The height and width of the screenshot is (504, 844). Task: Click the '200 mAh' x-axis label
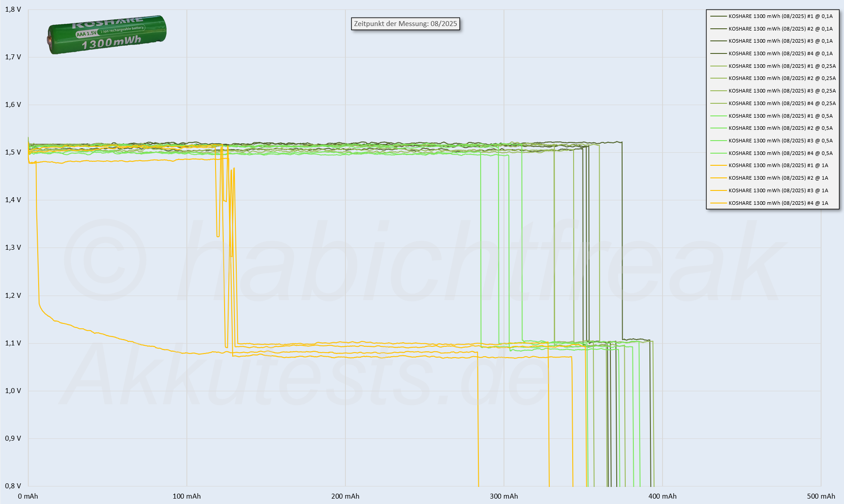coord(345,496)
